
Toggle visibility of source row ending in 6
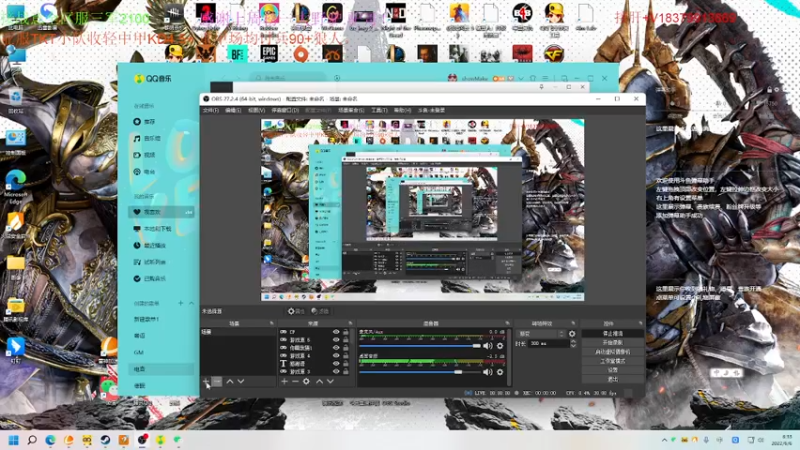(336, 340)
